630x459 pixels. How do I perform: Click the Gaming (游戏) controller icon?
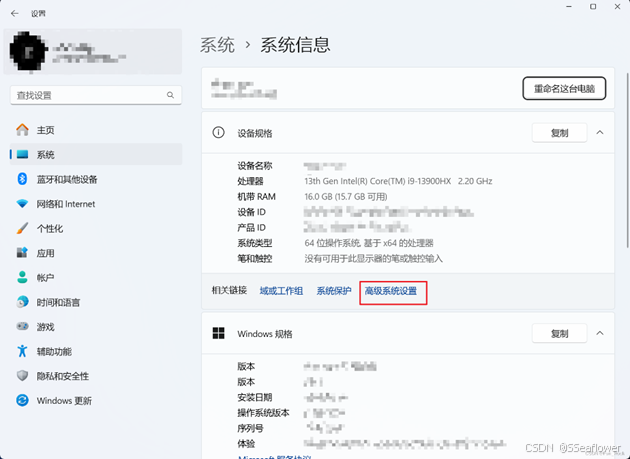click(x=22, y=326)
